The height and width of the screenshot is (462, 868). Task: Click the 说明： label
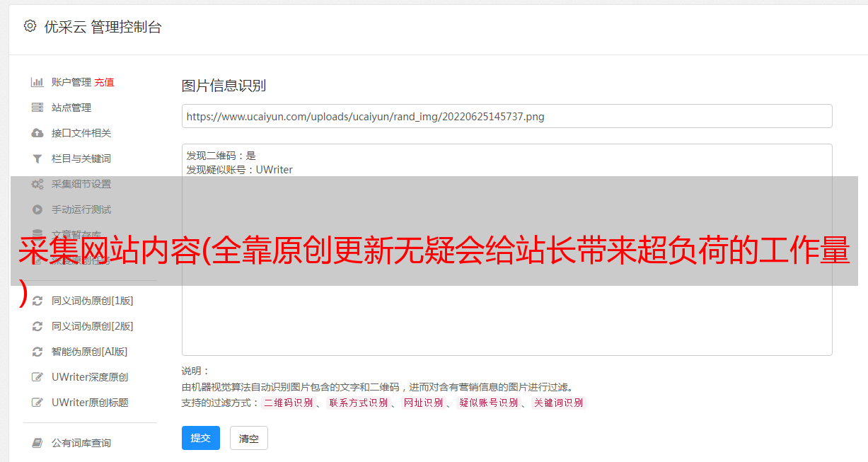click(x=196, y=371)
